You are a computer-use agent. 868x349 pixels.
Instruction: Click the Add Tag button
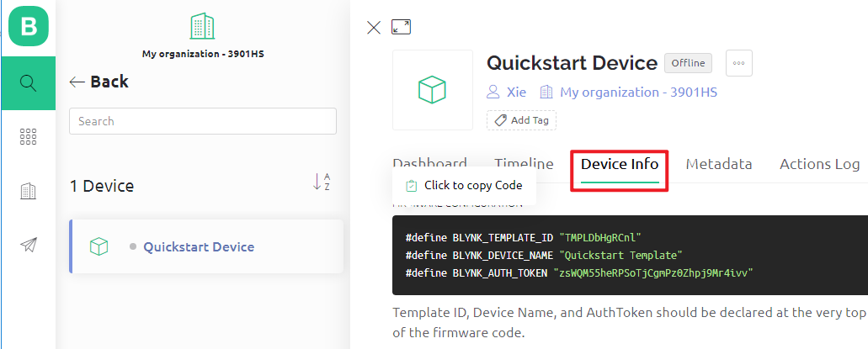(x=521, y=120)
